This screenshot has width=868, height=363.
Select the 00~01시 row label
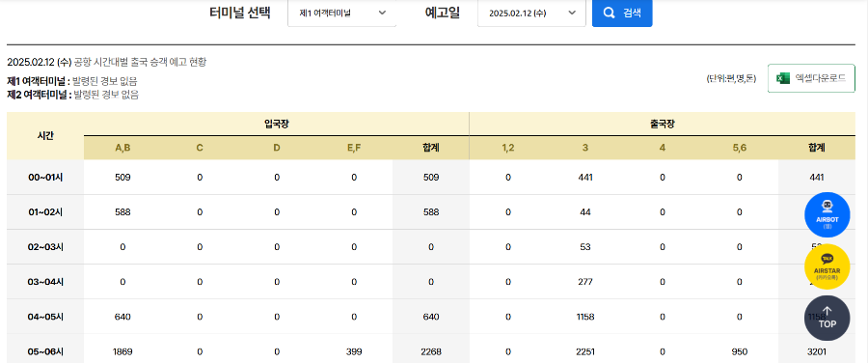click(x=45, y=178)
